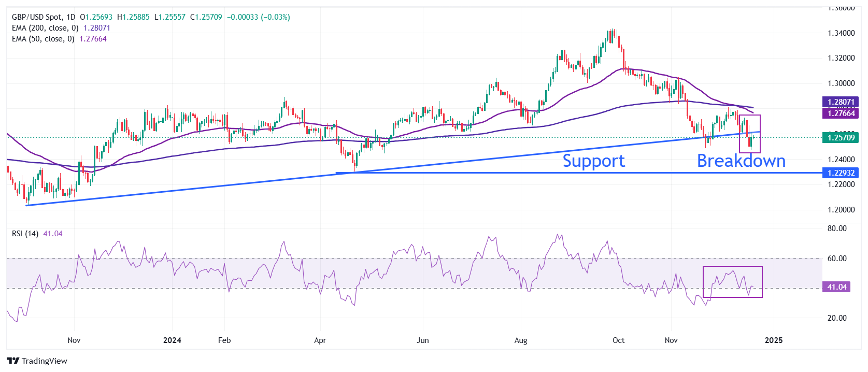This screenshot has height=372, width=868.
Task: Select the RSI (14) indicator legend
Action: (x=25, y=234)
